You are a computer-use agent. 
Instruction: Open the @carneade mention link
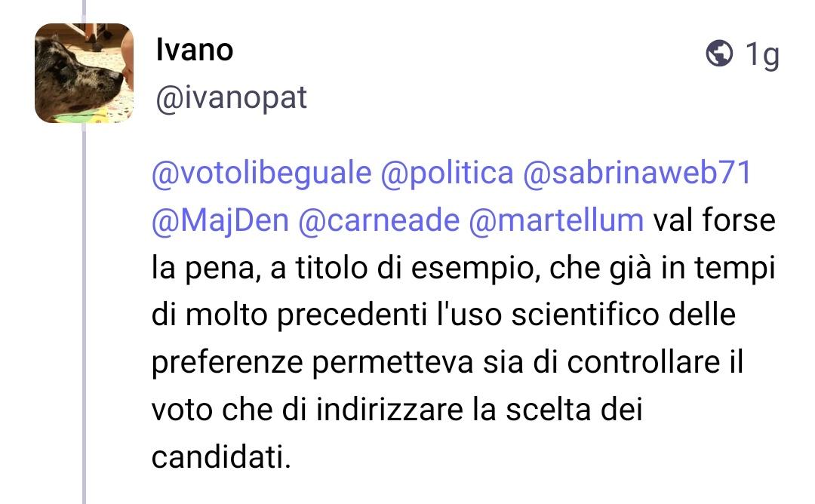379,220
